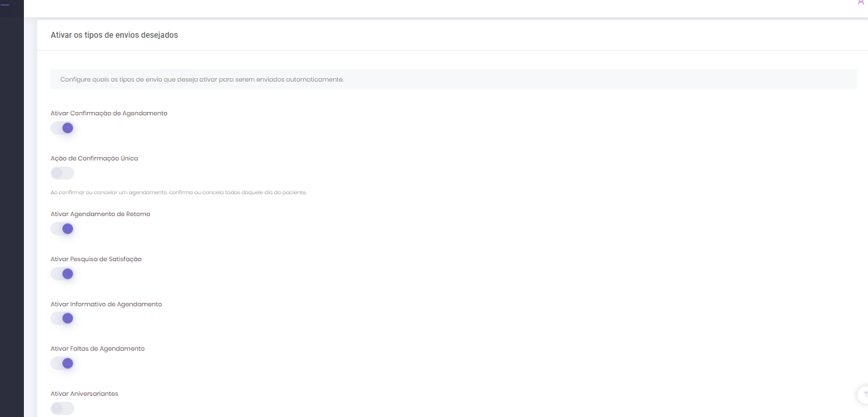Click the 'Ao confirmar ou cancelar' helper text
This screenshot has height=417, width=868.
[179, 193]
